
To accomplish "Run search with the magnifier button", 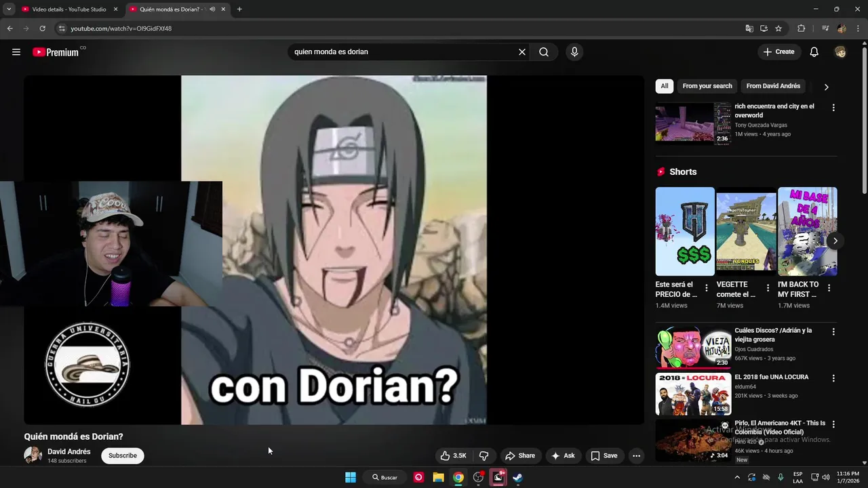I will pos(544,52).
